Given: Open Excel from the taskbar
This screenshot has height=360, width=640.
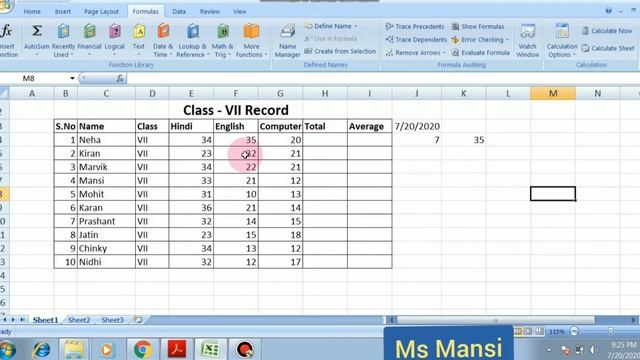Looking at the screenshot, I should pyautogui.click(x=210, y=350).
